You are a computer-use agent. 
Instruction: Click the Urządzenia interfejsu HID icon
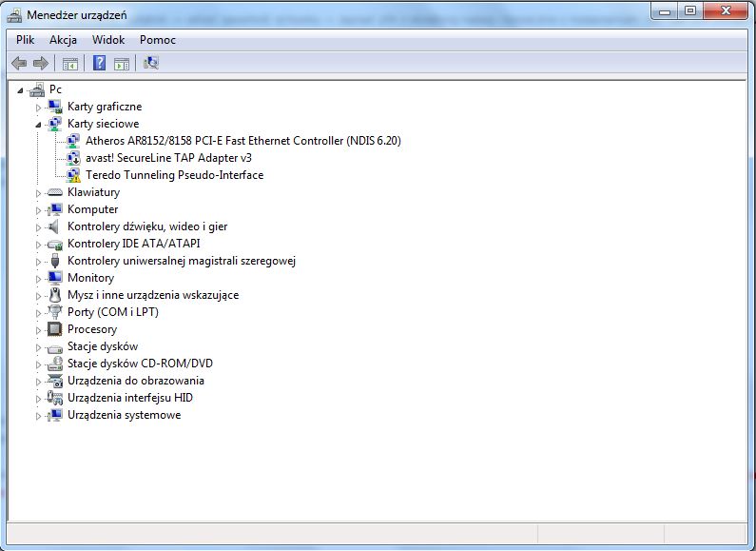click(x=55, y=398)
